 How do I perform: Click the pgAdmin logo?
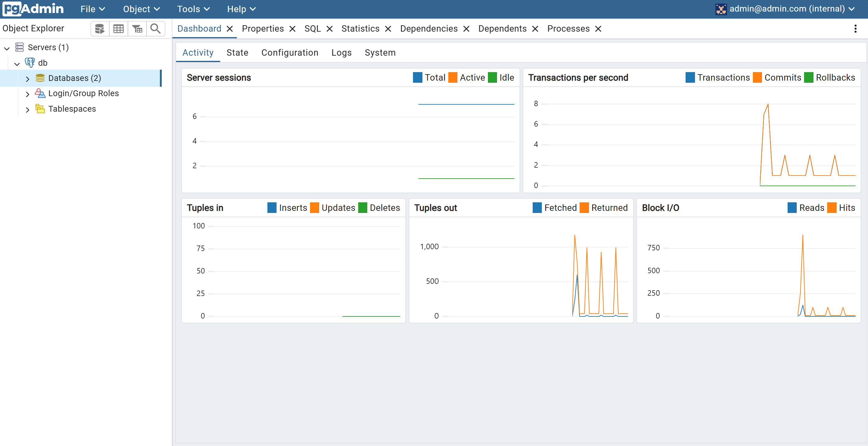33,9
